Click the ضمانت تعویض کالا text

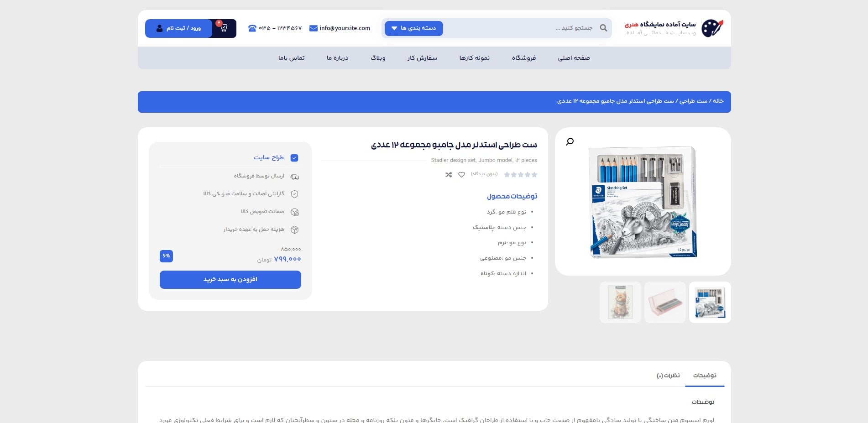coord(262,212)
